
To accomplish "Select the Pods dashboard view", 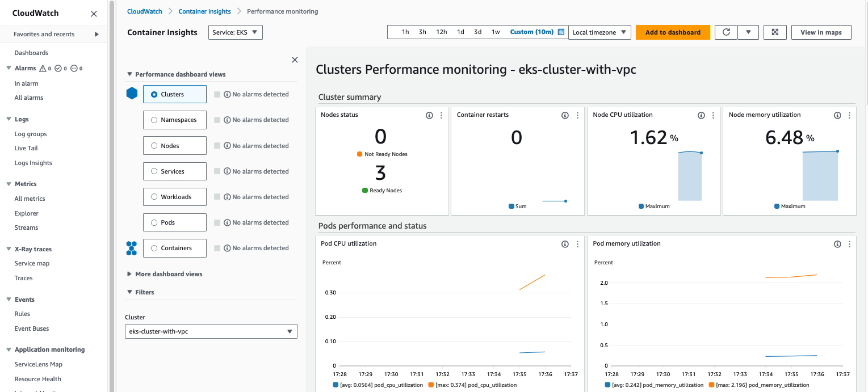I will (x=175, y=222).
